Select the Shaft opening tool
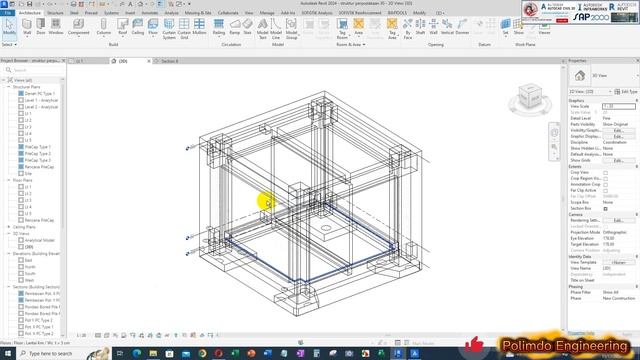The width and height of the screenshot is (640, 360). click(x=420, y=27)
